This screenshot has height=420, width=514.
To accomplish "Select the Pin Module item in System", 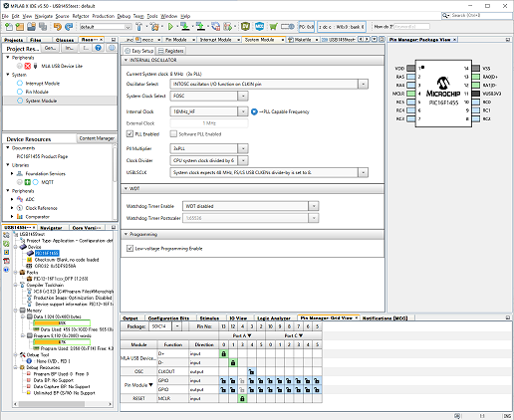I will pos(37,92).
